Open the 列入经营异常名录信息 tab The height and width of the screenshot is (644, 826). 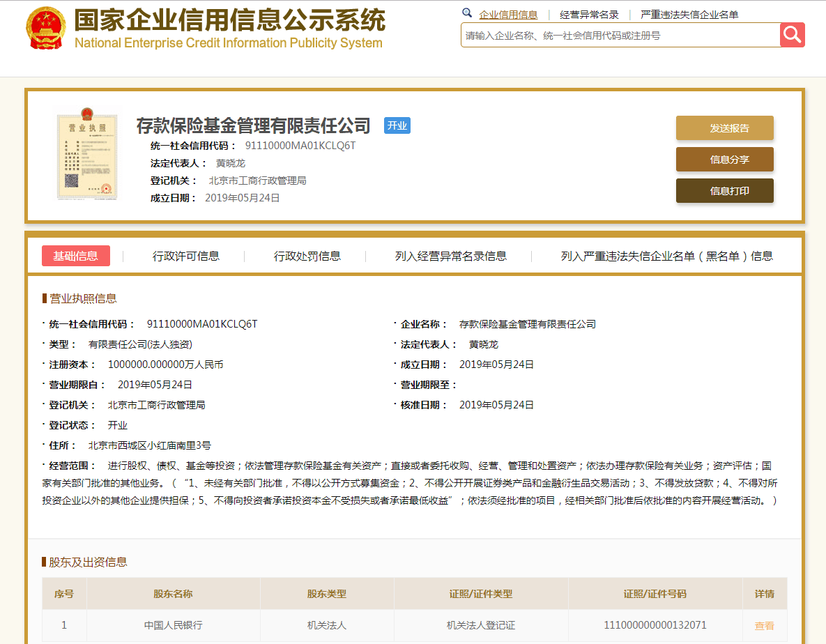451,256
